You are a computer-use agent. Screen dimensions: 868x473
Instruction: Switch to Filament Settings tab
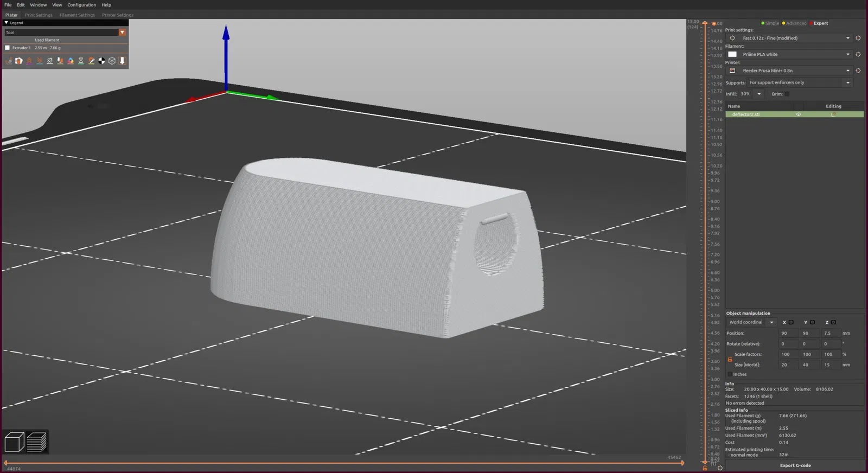[x=77, y=15]
